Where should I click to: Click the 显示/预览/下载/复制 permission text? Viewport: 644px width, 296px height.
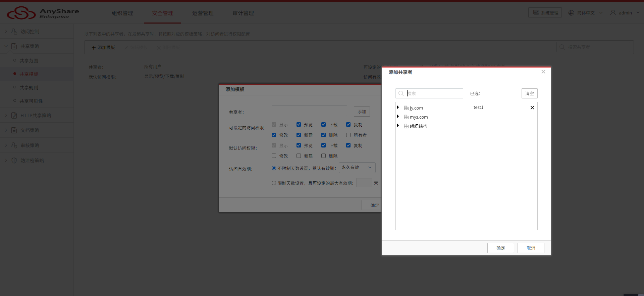coord(164,77)
